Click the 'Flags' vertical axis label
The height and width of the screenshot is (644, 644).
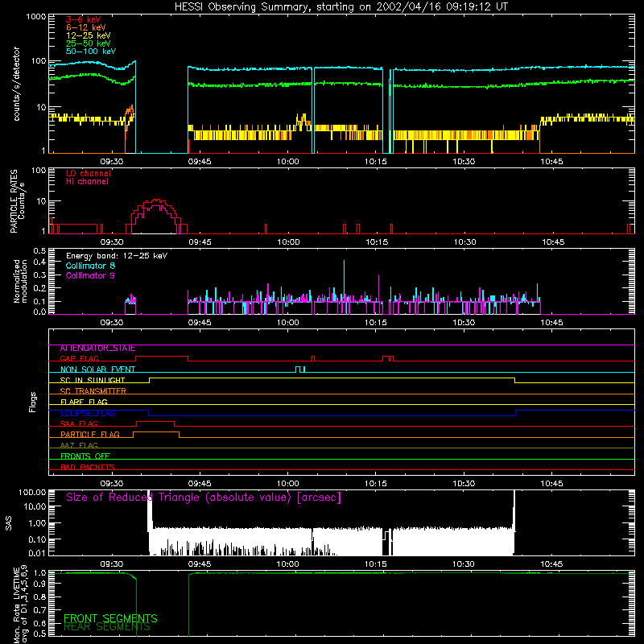tap(33, 402)
